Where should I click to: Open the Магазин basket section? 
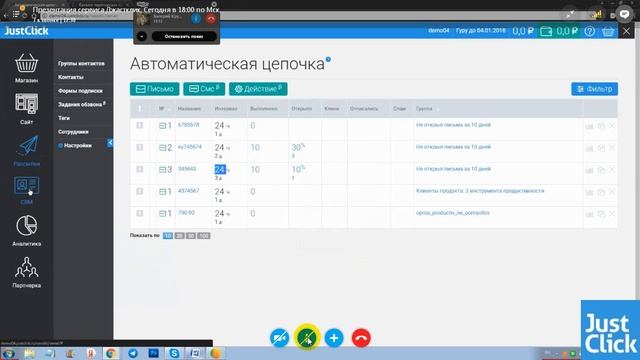(x=27, y=68)
